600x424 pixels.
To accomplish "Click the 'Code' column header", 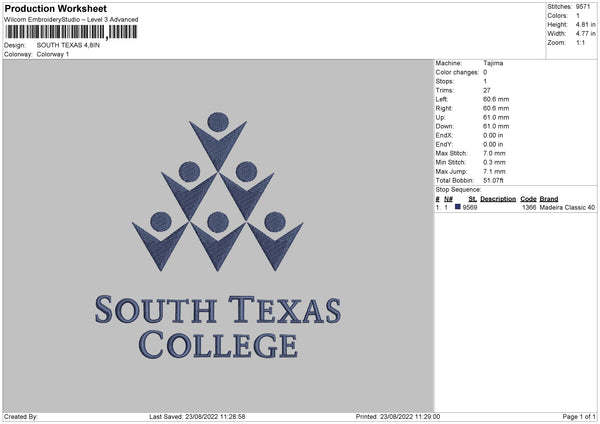I will tap(528, 199).
